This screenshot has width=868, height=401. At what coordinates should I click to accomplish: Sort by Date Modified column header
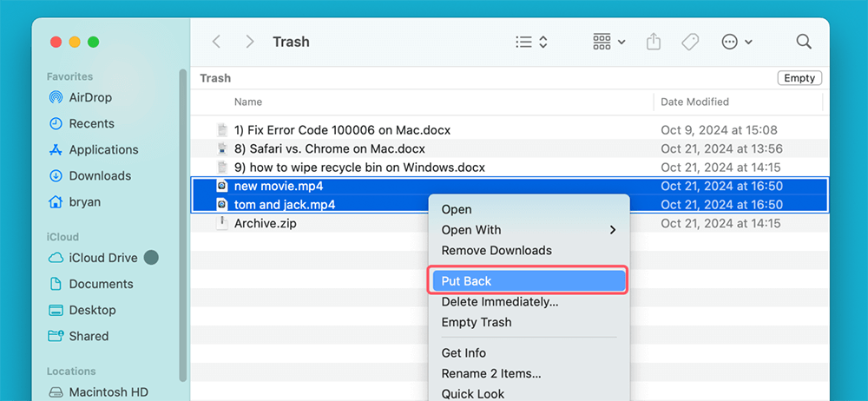[x=694, y=102]
